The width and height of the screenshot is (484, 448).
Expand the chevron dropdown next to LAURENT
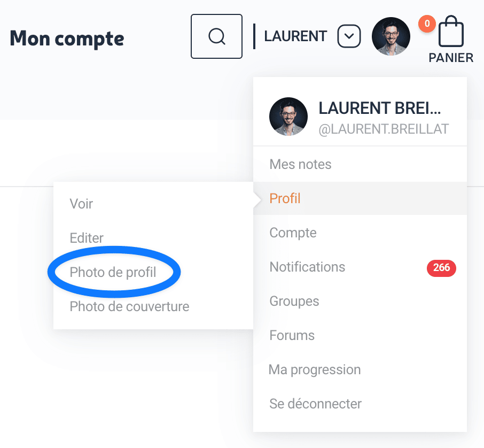349,36
